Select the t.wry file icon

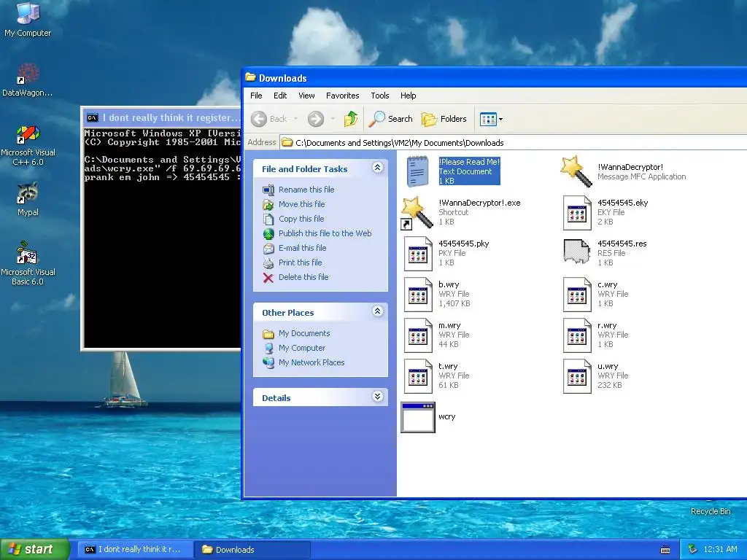click(x=418, y=376)
